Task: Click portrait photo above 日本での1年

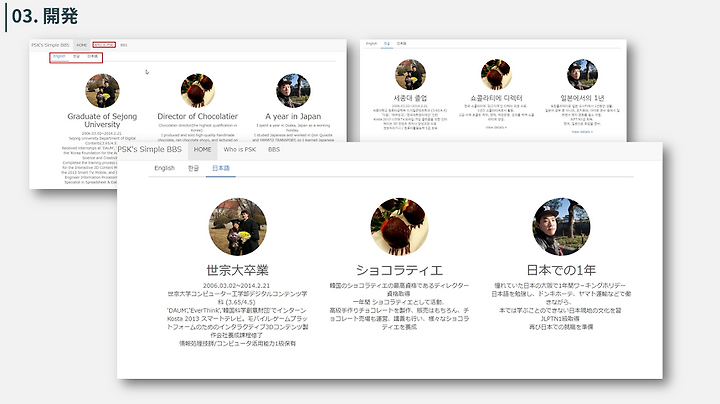Action: (561, 227)
